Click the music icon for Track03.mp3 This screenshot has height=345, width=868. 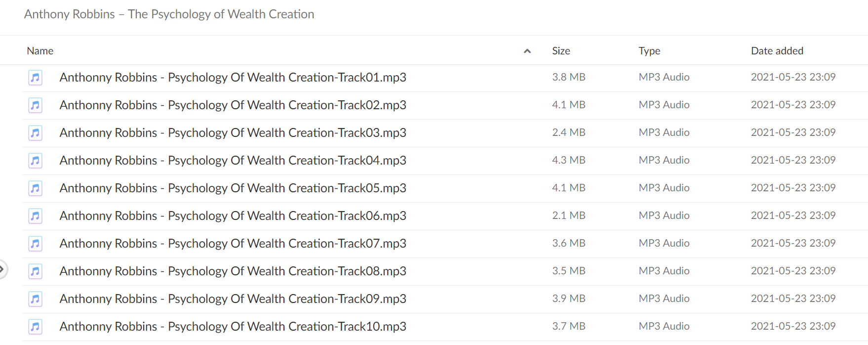pyautogui.click(x=35, y=133)
